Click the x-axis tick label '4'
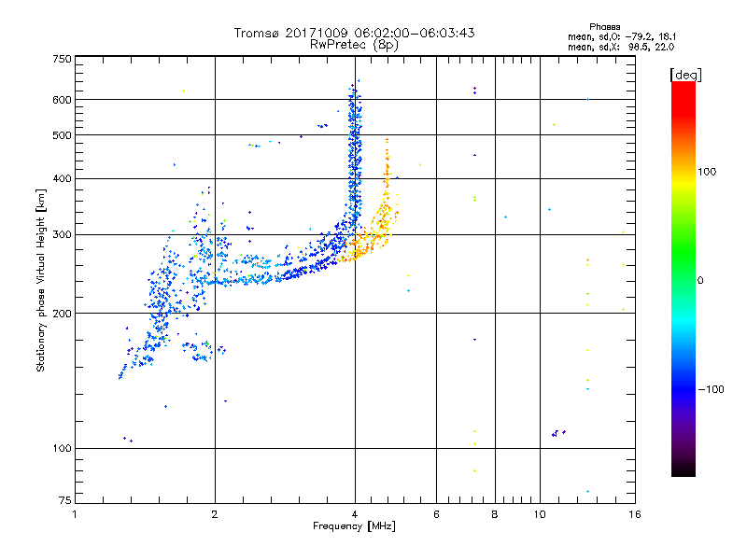Viewport: 747px width, 560px height. tap(355, 514)
